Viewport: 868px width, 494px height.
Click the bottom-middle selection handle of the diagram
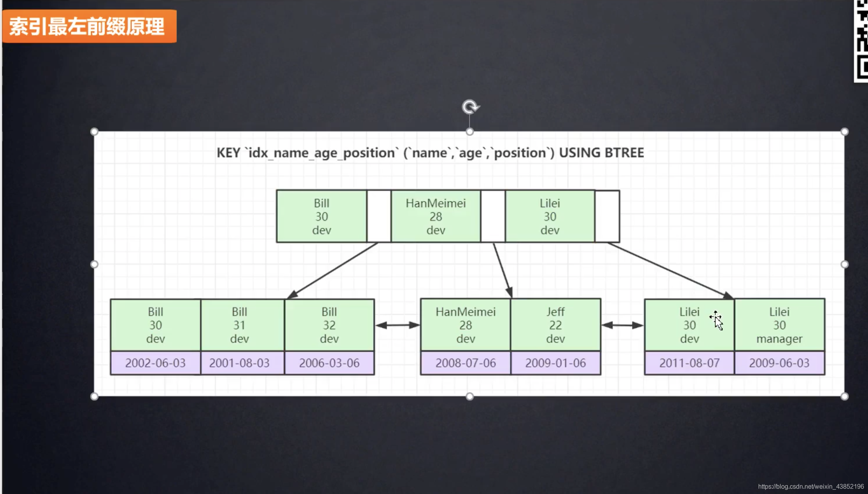pyautogui.click(x=470, y=396)
